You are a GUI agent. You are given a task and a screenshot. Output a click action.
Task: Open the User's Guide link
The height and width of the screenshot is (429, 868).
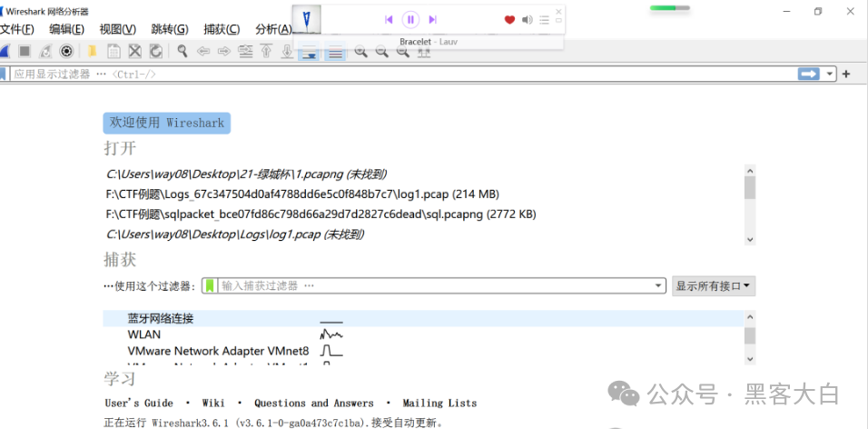click(x=139, y=403)
